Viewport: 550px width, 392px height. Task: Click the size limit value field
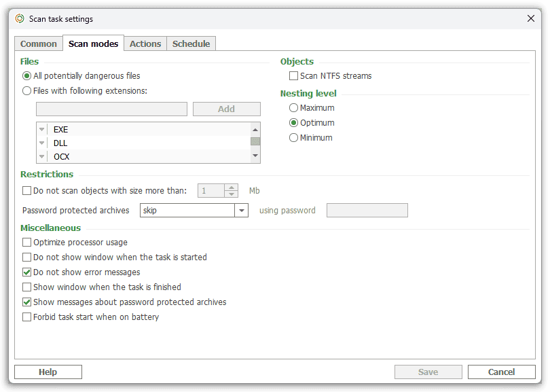(210, 190)
